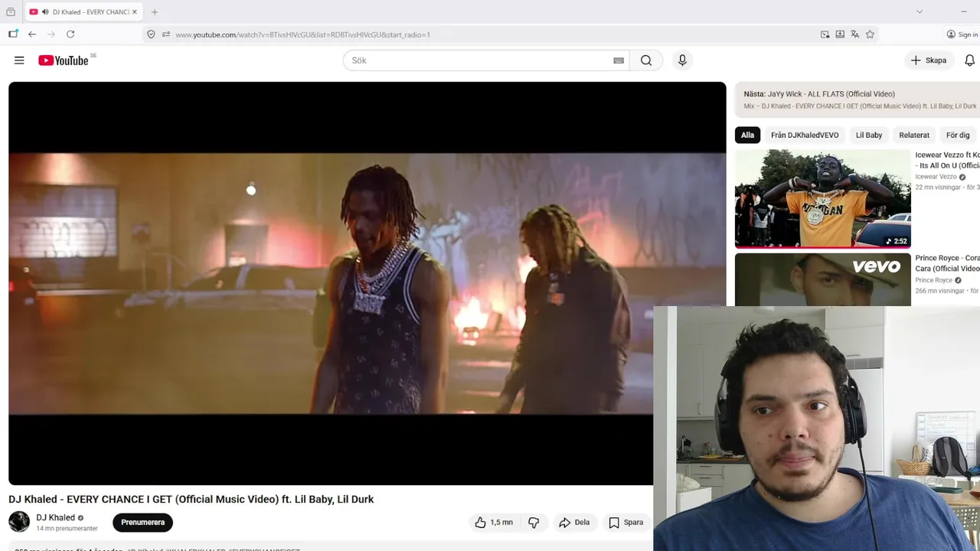This screenshot has height=551, width=980.
Task: Select the För dig filter chip
Action: pos(958,135)
